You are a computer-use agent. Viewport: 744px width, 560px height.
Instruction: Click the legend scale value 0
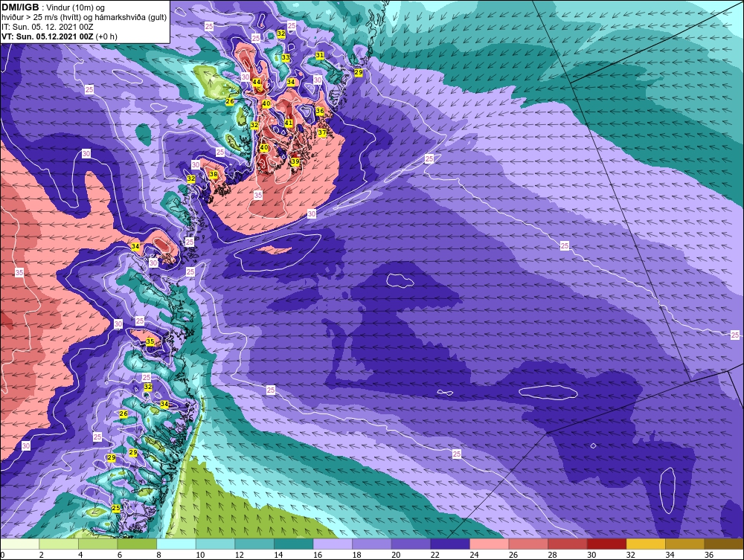tap(3, 555)
